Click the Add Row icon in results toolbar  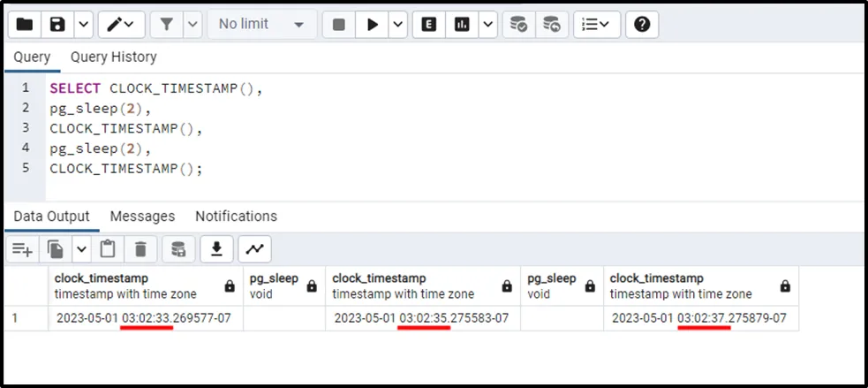point(22,250)
